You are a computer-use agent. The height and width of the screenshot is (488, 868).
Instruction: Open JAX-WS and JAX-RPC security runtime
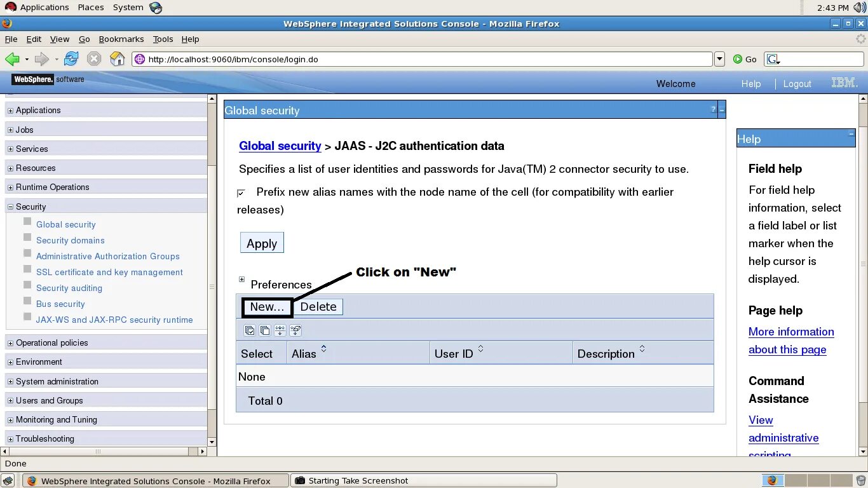(x=114, y=320)
